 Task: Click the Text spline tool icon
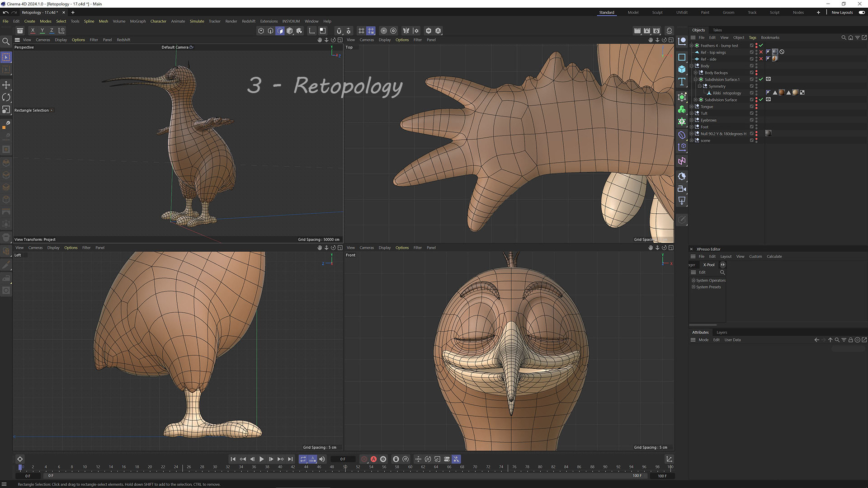coord(682,82)
